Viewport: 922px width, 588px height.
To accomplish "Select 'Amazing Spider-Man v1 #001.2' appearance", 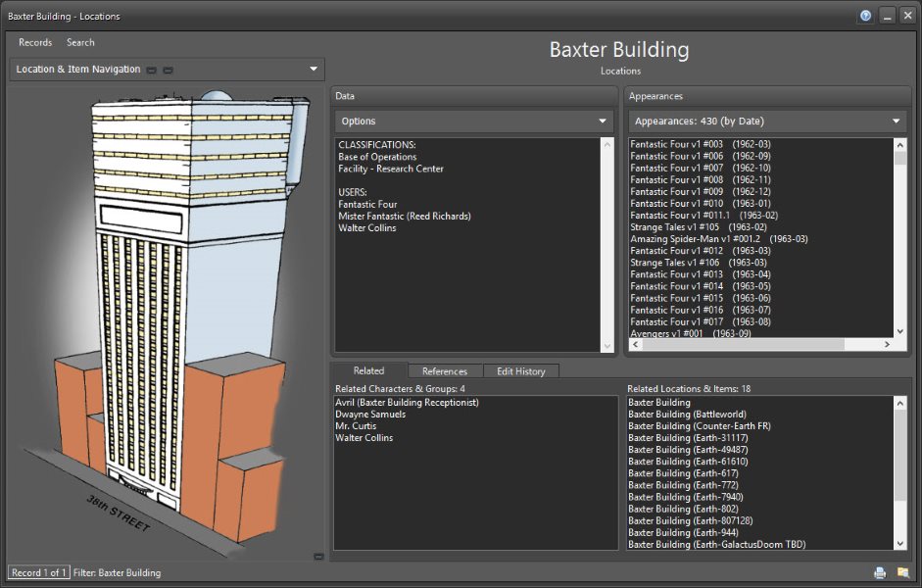I will point(719,239).
